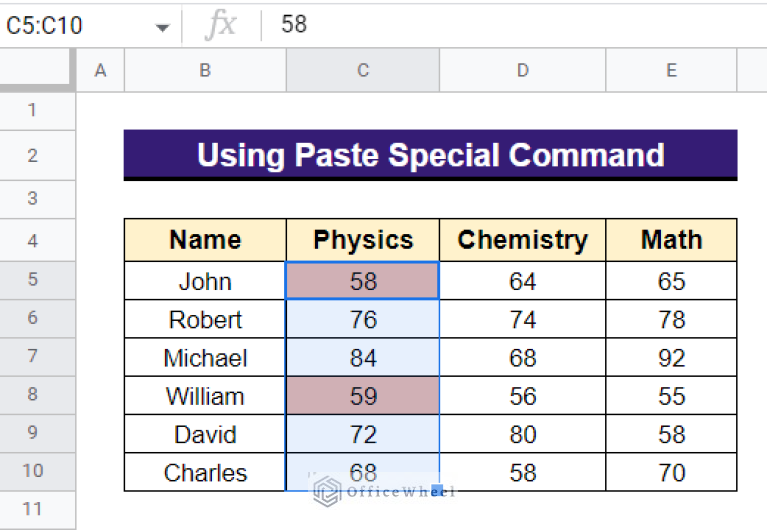Select the cell with name David
The height and width of the screenshot is (530, 767).
205,434
